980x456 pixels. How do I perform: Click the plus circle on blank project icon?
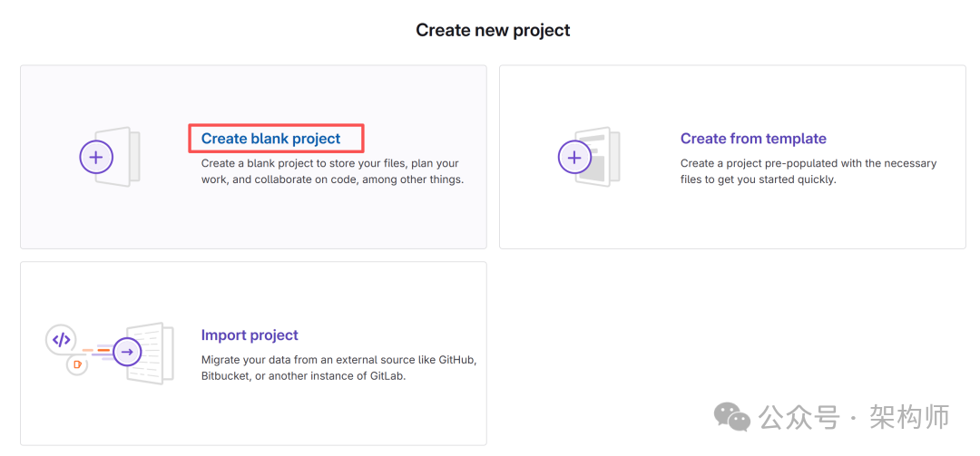pos(96,157)
